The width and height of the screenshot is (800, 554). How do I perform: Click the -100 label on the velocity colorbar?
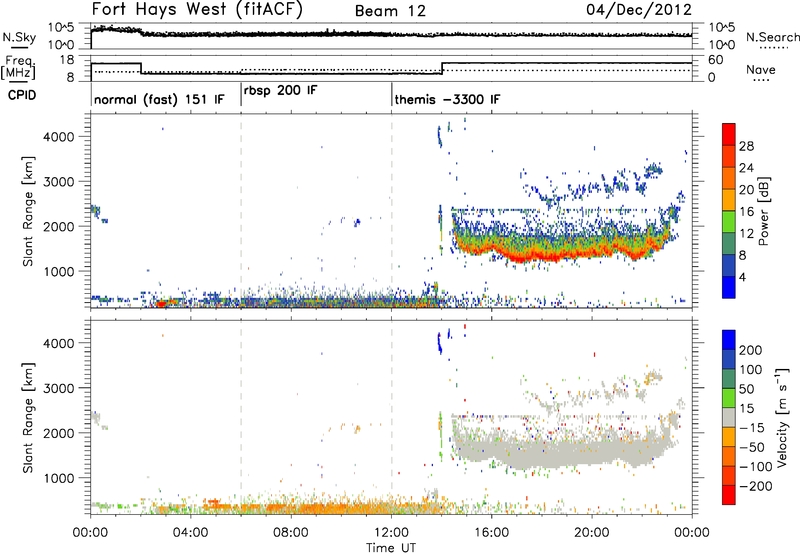click(x=756, y=467)
